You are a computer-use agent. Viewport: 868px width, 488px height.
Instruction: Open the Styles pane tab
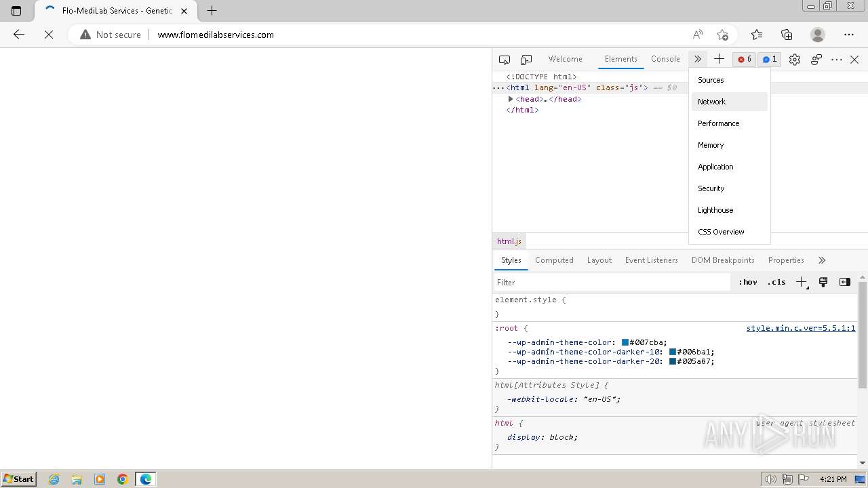(511, 260)
